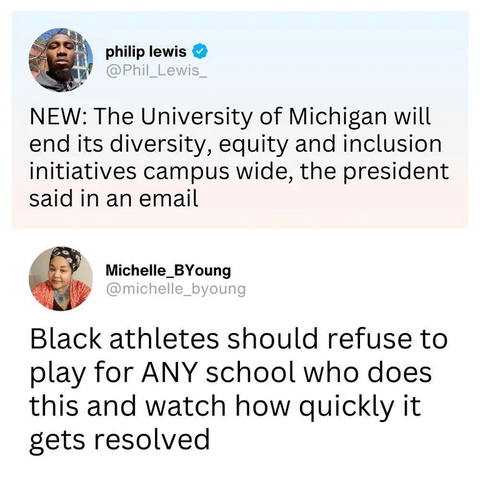Click the word NEW: in top tweet
Image resolution: width=480 pixels, height=480 pixels.
tap(59, 117)
